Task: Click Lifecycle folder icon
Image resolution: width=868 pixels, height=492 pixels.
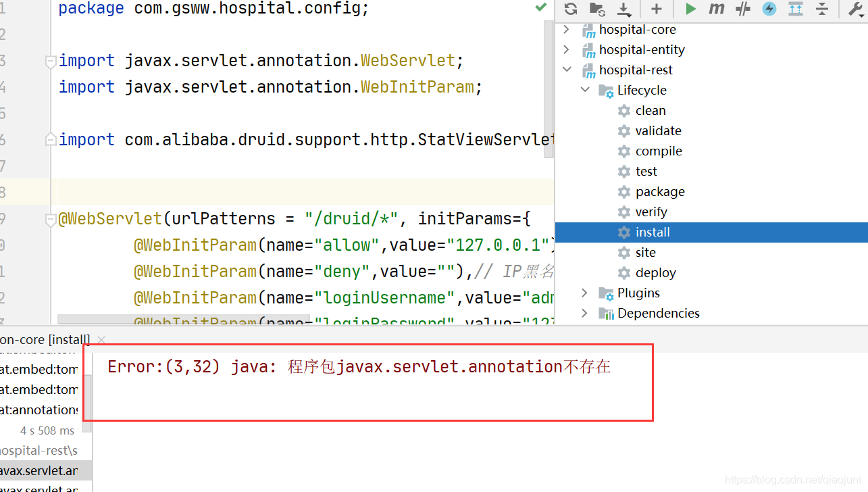Action: tap(606, 91)
